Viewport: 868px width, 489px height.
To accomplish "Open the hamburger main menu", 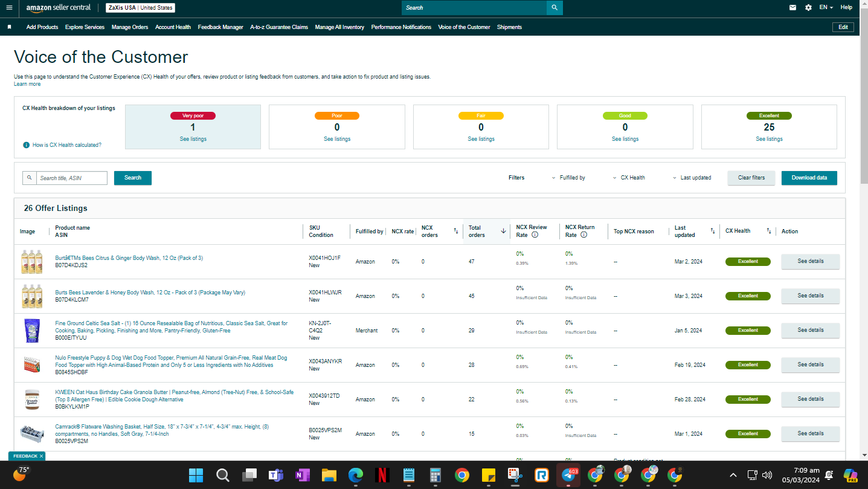I will (9, 8).
